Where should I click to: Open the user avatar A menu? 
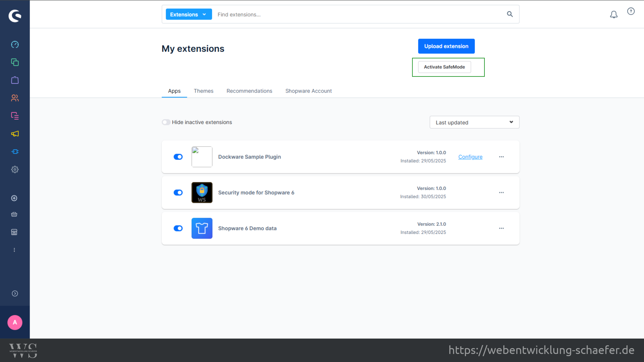click(x=15, y=322)
